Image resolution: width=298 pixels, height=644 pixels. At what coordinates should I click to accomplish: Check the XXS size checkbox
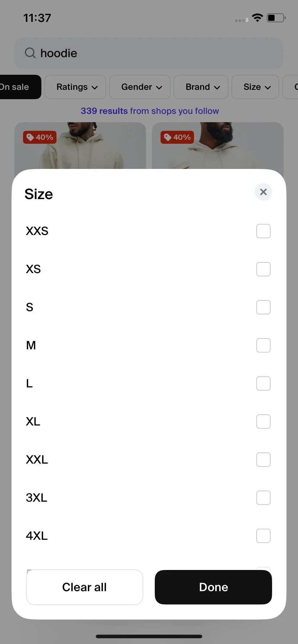[263, 231]
